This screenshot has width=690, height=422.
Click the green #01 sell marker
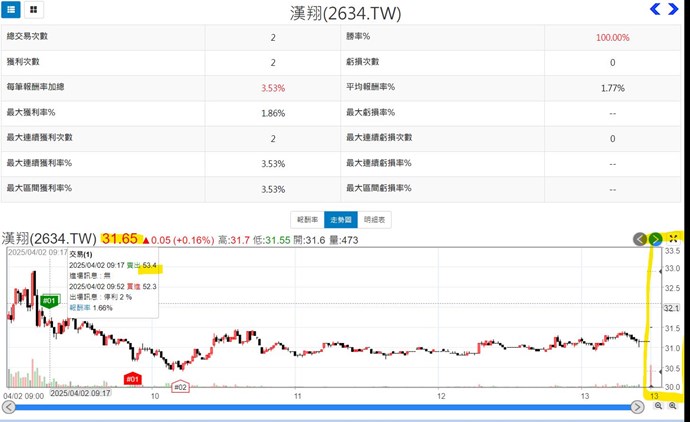click(49, 301)
